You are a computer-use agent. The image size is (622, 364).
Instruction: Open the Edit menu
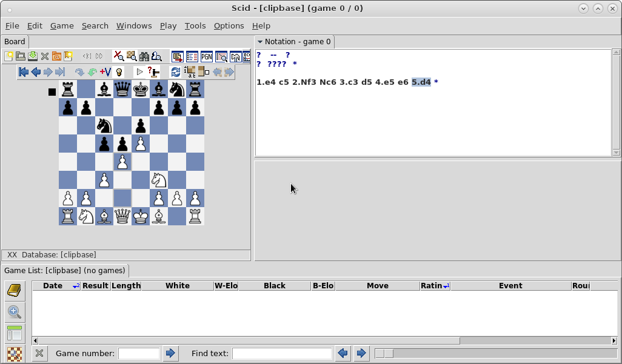point(35,26)
